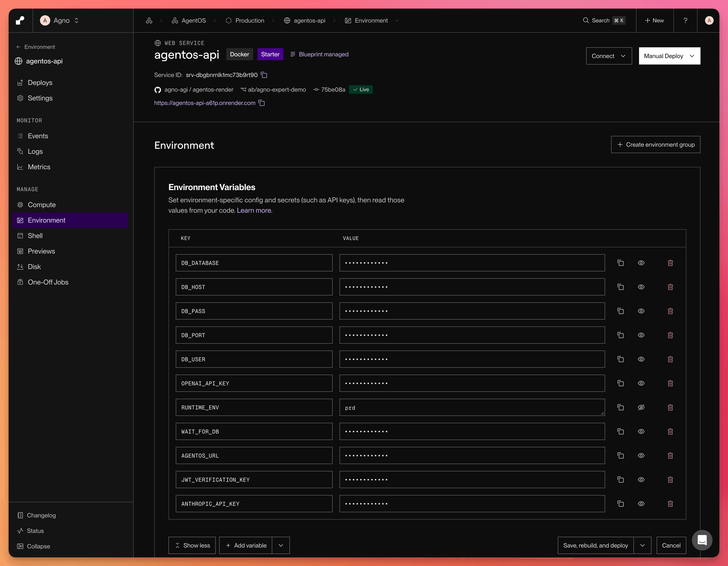Copy the OPENAI_API_KEY value
This screenshot has height=566, width=728.
[620, 383]
